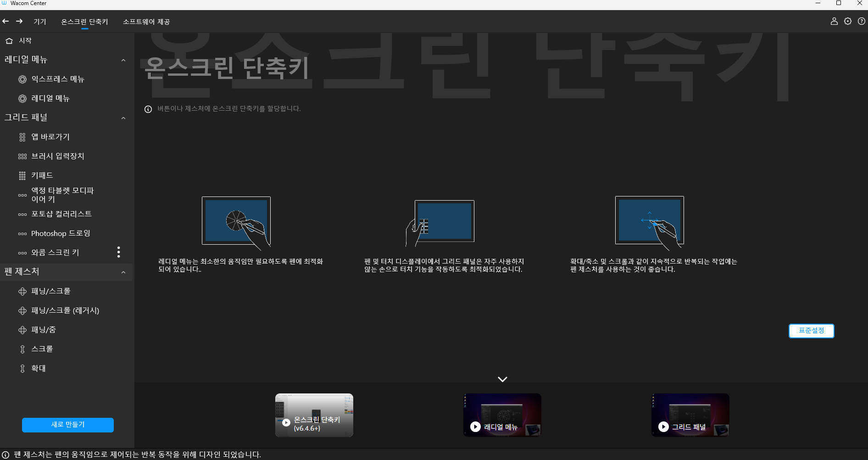This screenshot has height=460, width=868.
Task: Open 브러시 입력장치 panel entry
Action: pyautogui.click(x=58, y=156)
